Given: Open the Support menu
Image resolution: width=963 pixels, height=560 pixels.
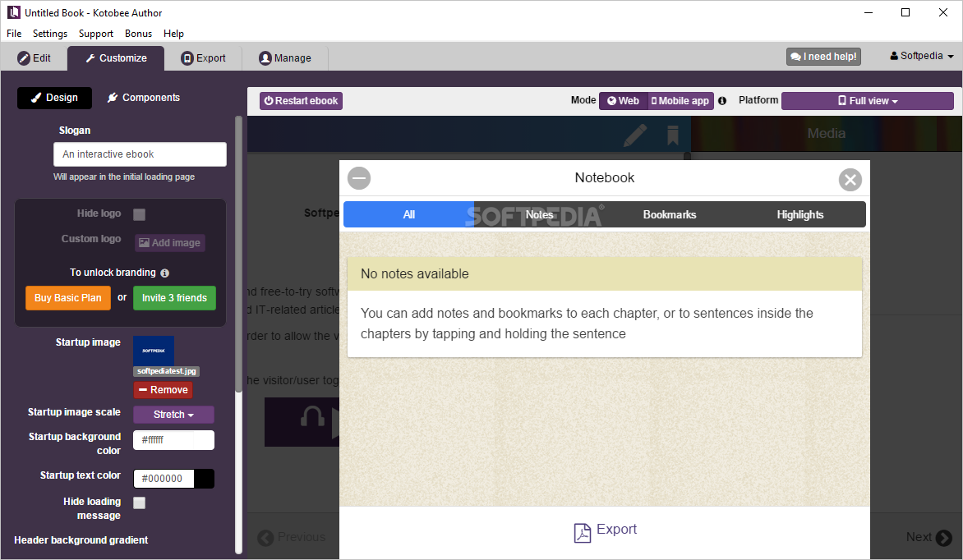Looking at the screenshot, I should coord(96,34).
